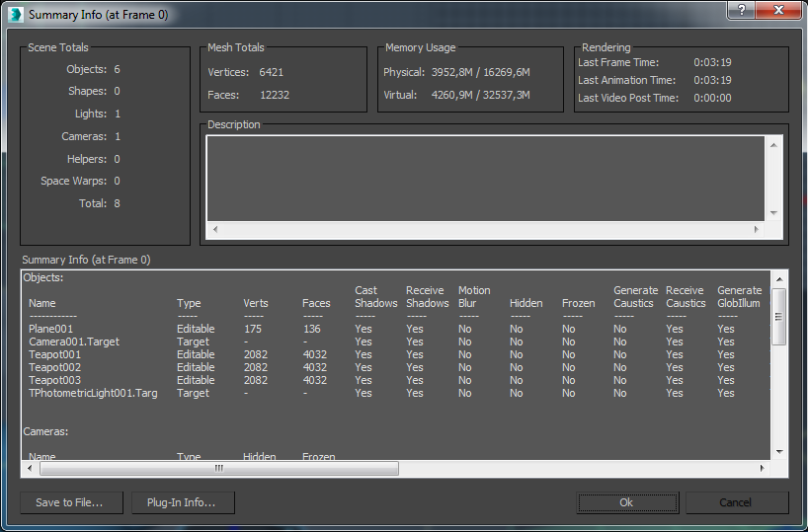The width and height of the screenshot is (808, 532).
Task: Click the Generate Caustics column header
Action: 635,297
